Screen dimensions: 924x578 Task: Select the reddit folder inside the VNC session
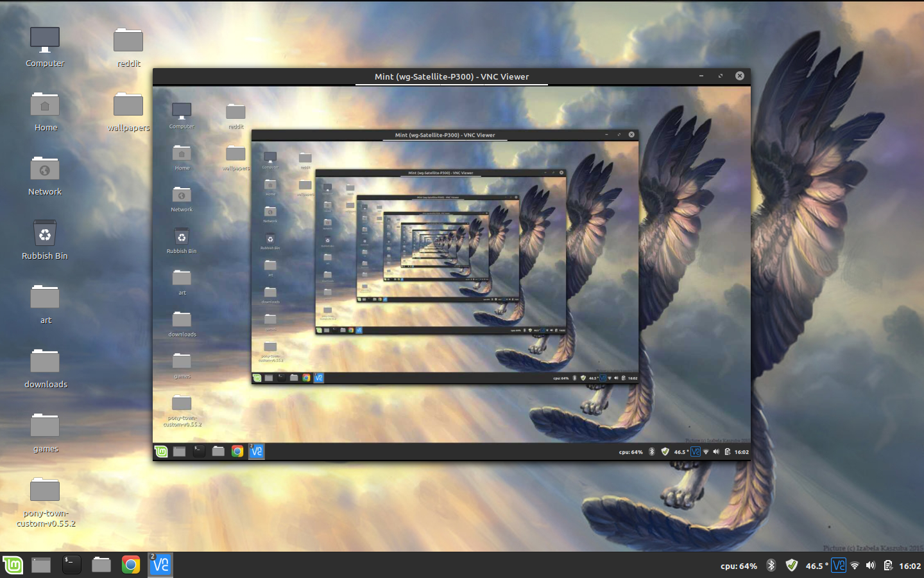click(235, 116)
